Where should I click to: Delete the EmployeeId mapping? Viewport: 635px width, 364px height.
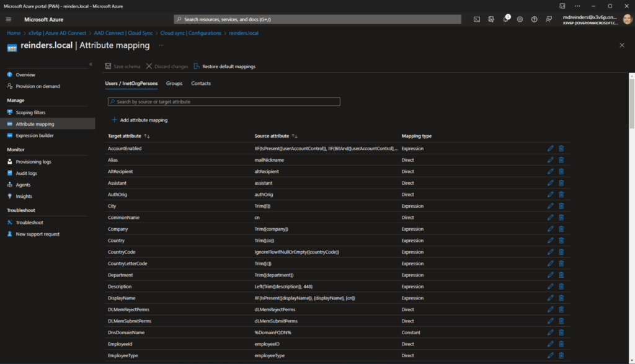(x=561, y=344)
